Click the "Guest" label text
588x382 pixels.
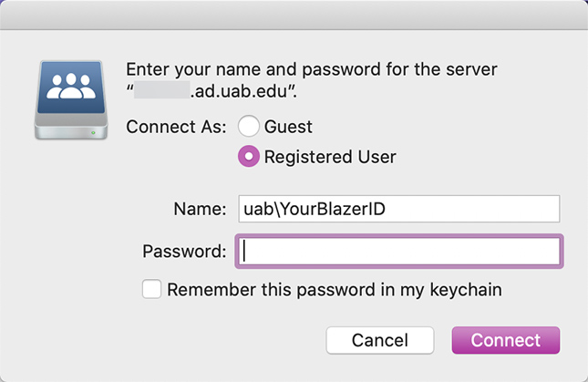point(288,127)
